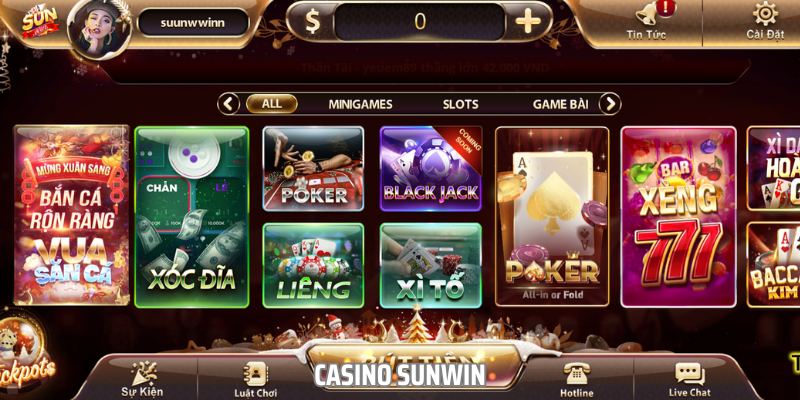Open the Tin Tức bell notifications
Viewport: 800px width, 400px height.
pyautogui.click(x=646, y=15)
